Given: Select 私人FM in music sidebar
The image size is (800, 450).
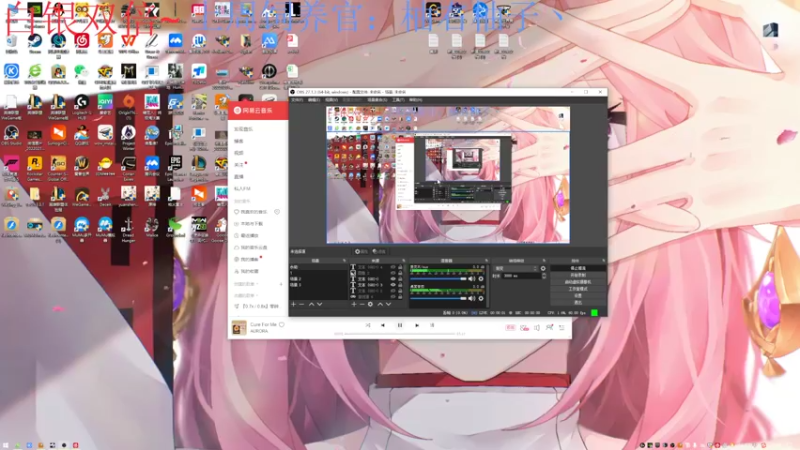Looking at the screenshot, I should (x=242, y=188).
